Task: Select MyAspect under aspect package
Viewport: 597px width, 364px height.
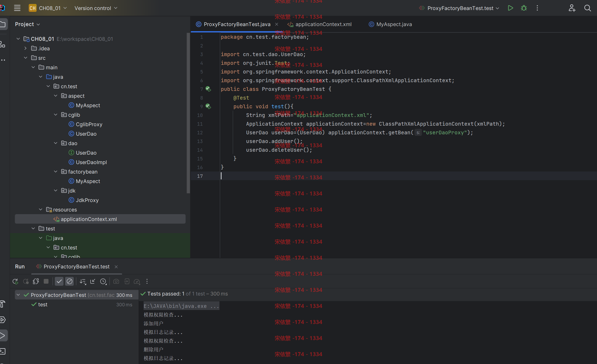Action: pyautogui.click(x=84, y=105)
